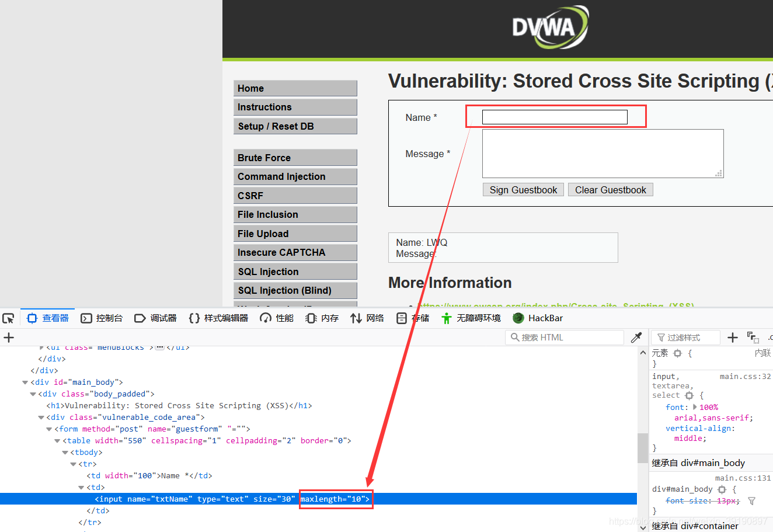The width and height of the screenshot is (773, 532).
Task: Click the Memory (内存) chip icon
Action: click(311, 318)
